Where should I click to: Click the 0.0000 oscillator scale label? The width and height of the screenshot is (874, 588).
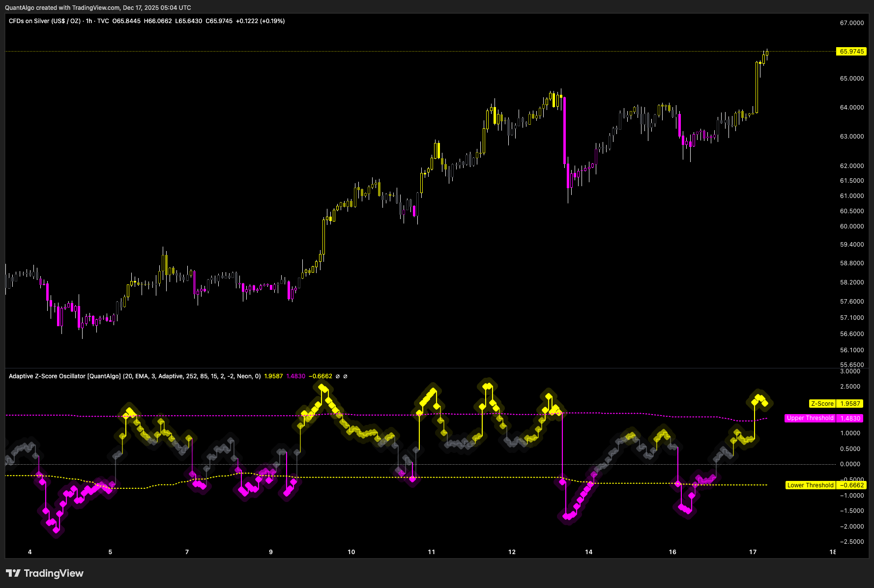[850, 464]
